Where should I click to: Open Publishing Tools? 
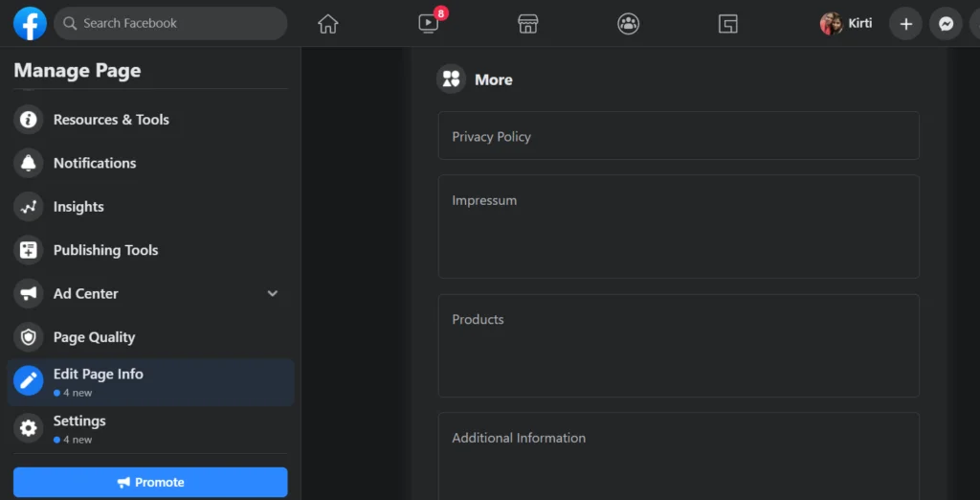click(x=105, y=250)
